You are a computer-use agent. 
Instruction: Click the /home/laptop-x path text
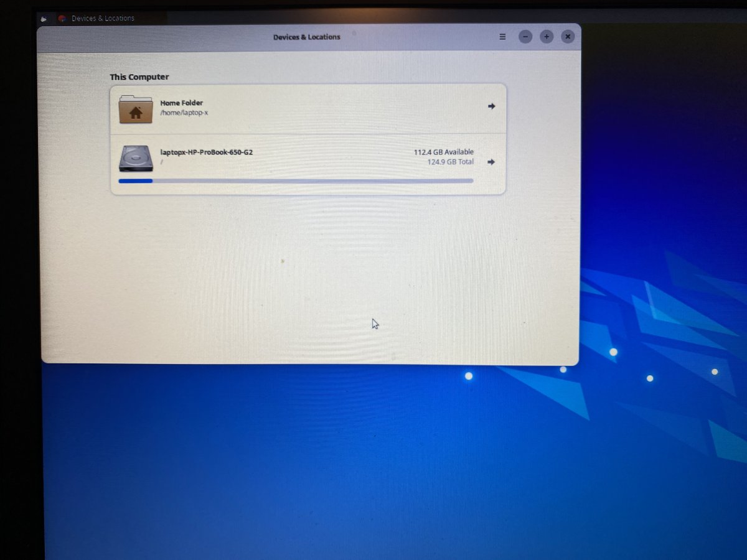[184, 113]
